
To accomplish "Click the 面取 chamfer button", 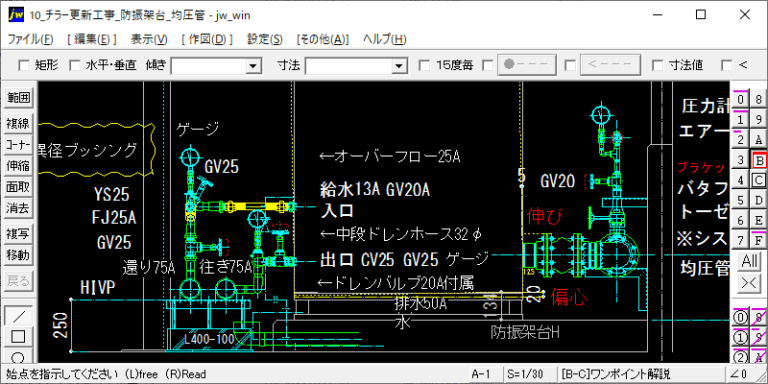I will click(18, 187).
